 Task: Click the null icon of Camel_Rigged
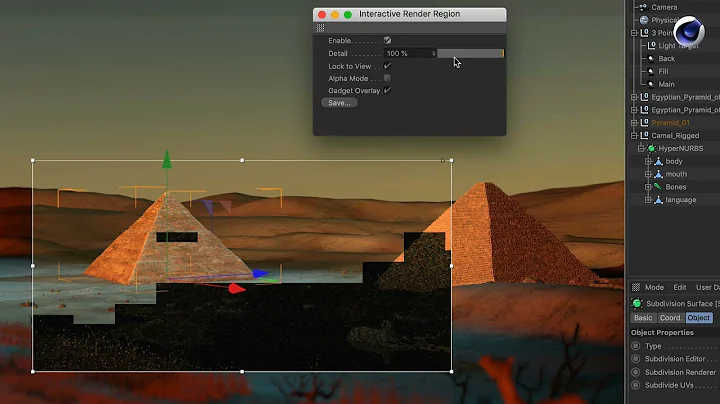pos(644,135)
